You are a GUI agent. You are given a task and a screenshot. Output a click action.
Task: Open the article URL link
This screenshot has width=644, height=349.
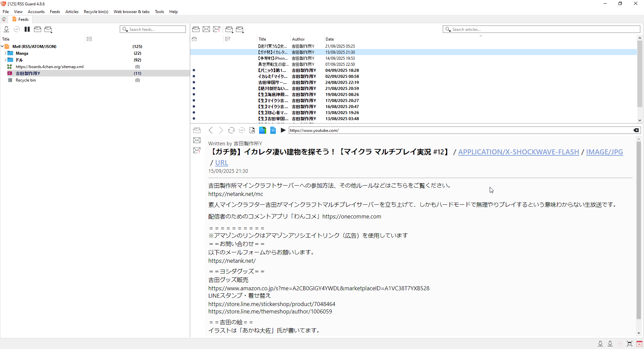[221, 163]
